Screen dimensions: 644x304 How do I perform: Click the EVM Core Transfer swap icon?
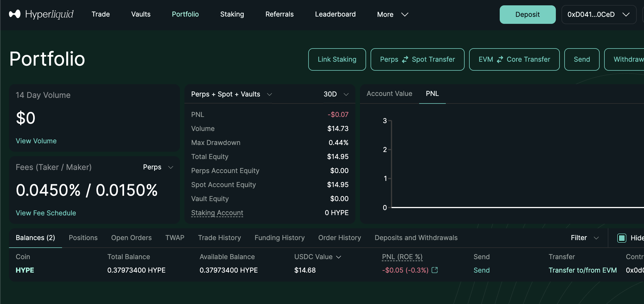[500, 59]
